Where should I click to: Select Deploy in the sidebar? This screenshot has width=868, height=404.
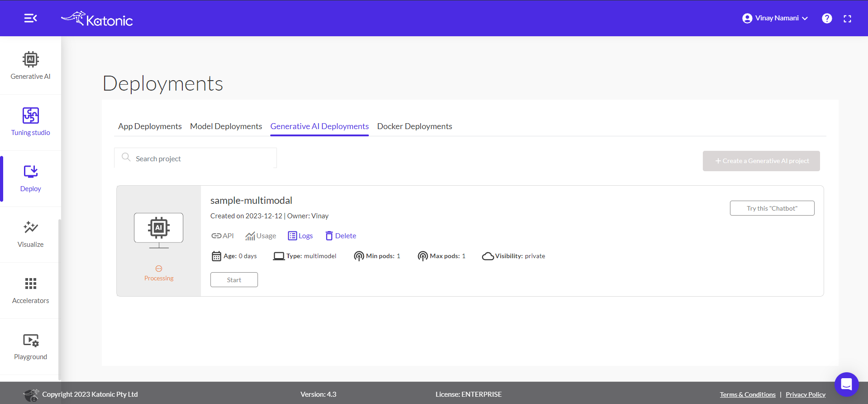coord(30,178)
